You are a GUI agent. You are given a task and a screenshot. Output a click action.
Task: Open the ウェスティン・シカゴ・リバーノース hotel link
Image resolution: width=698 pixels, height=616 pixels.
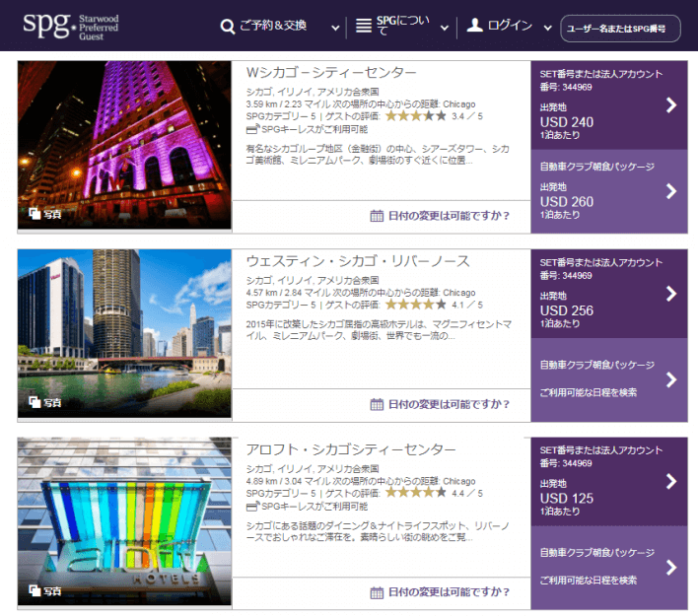pyautogui.click(x=358, y=261)
